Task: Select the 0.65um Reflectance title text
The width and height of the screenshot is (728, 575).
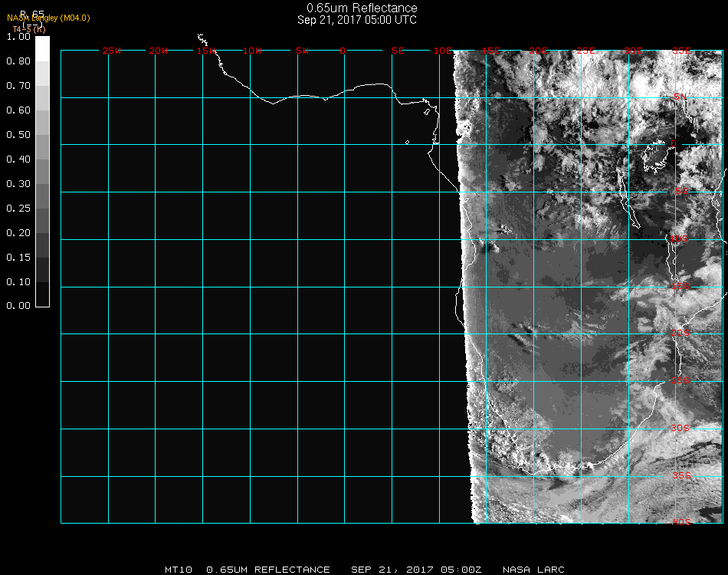Action: (362, 8)
